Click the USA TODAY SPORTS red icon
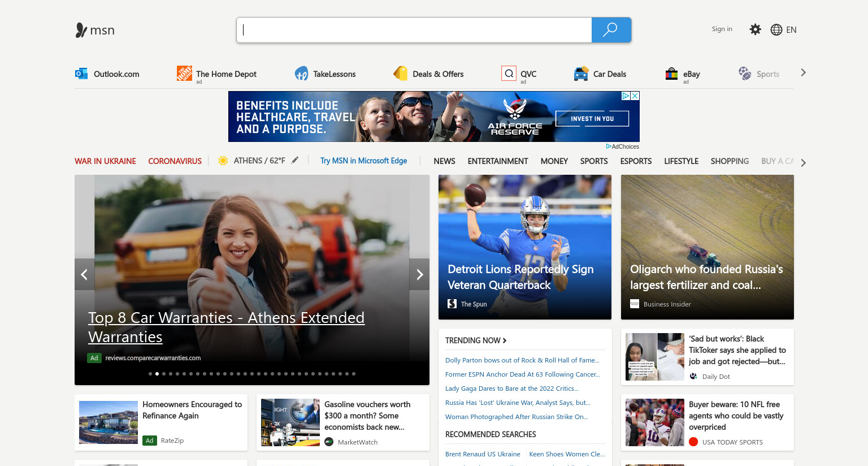868x466 pixels. [693, 442]
